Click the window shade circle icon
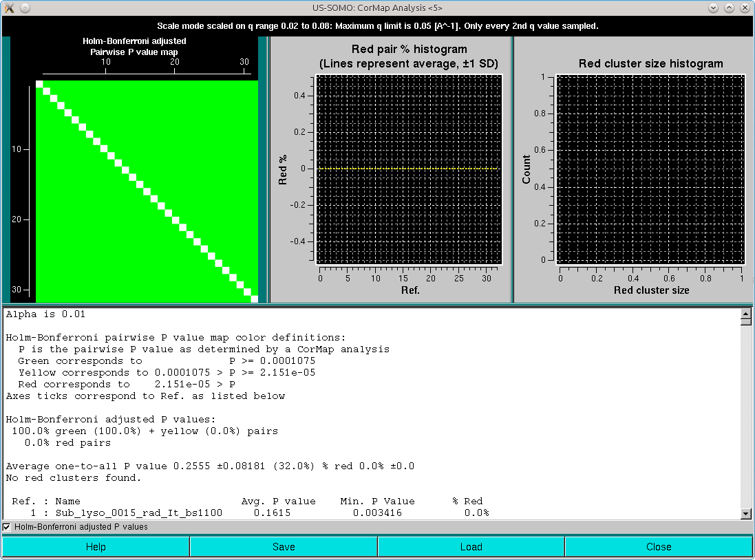Screen dimensions: 755x560 click(x=24, y=8)
